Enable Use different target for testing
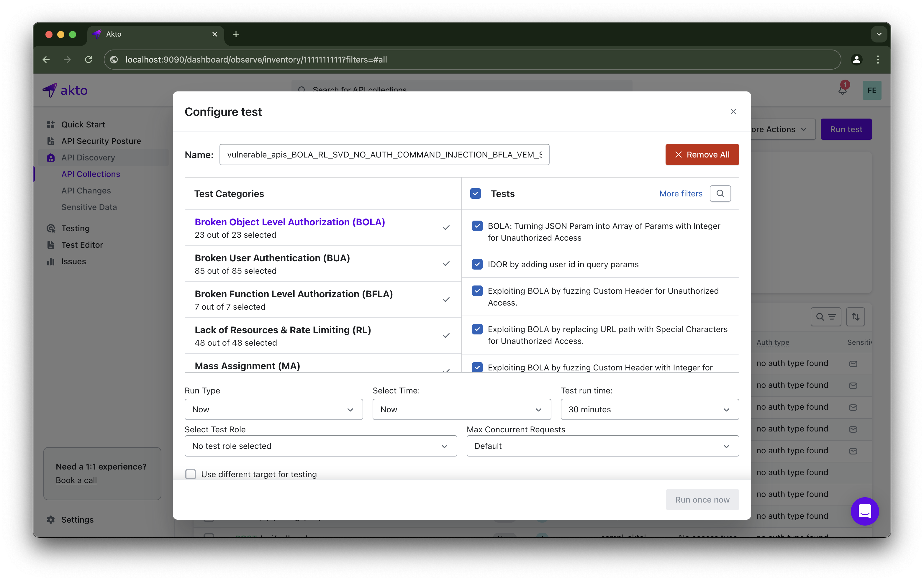The width and height of the screenshot is (924, 581). coord(191,474)
